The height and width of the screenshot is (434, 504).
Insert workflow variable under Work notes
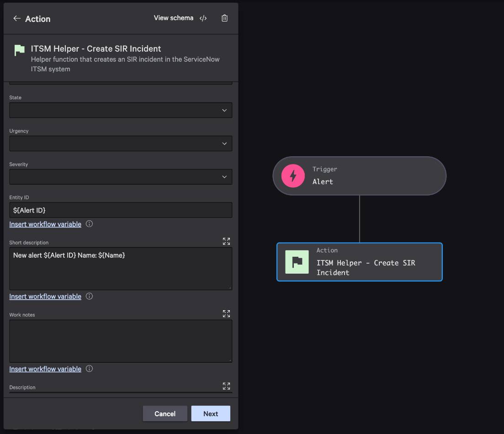[45, 369]
